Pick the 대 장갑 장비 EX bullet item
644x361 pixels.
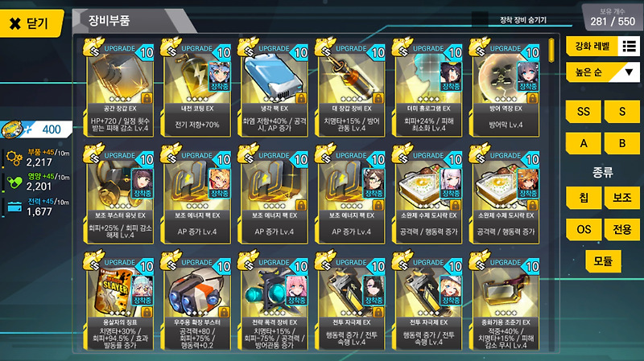point(351,88)
